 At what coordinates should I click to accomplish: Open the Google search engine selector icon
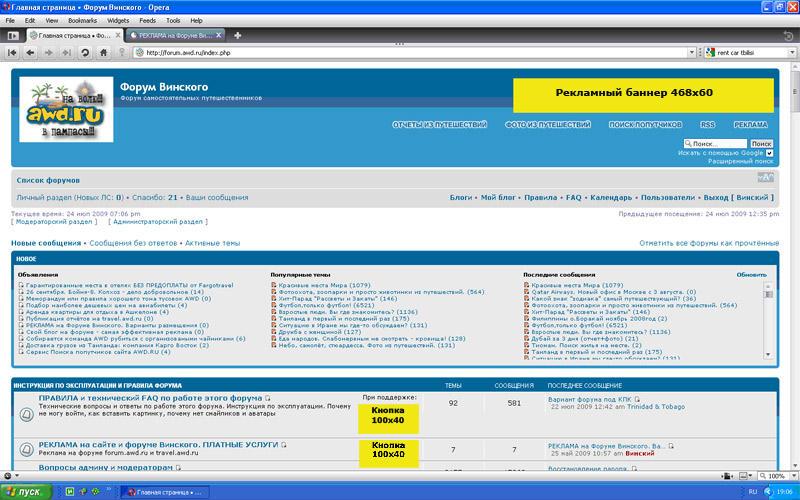tap(710, 53)
